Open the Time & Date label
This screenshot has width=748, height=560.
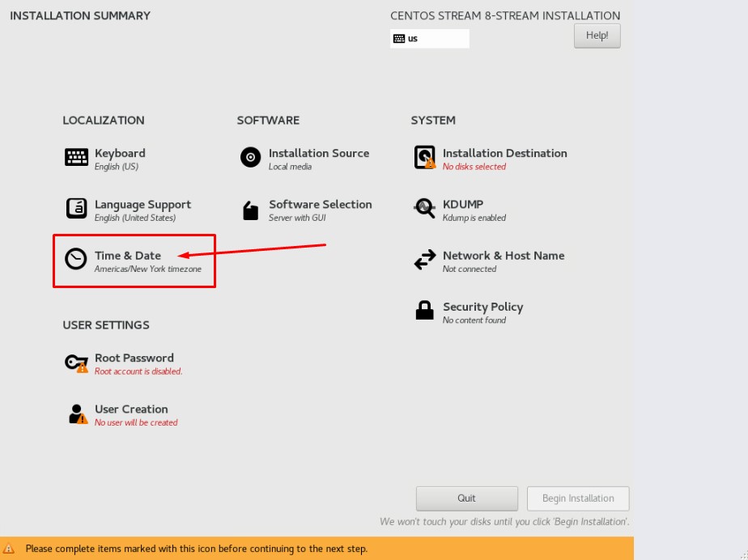128,256
